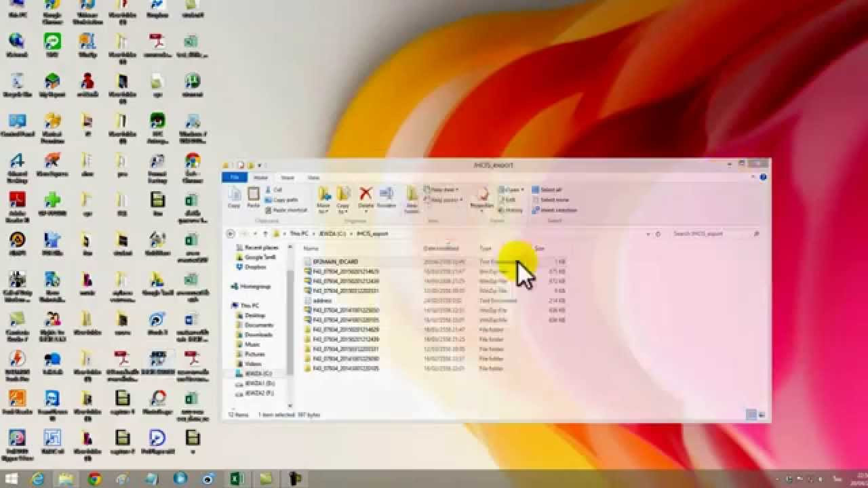This screenshot has height=488, width=868.
Task: Click the red X Delete icon
Action: coord(366,194)
